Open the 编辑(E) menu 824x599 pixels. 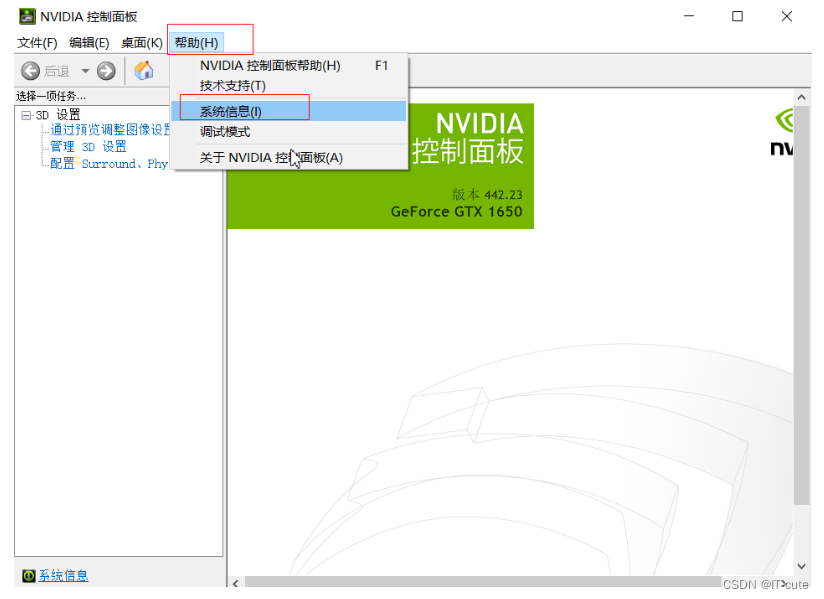tap(89, 43)
